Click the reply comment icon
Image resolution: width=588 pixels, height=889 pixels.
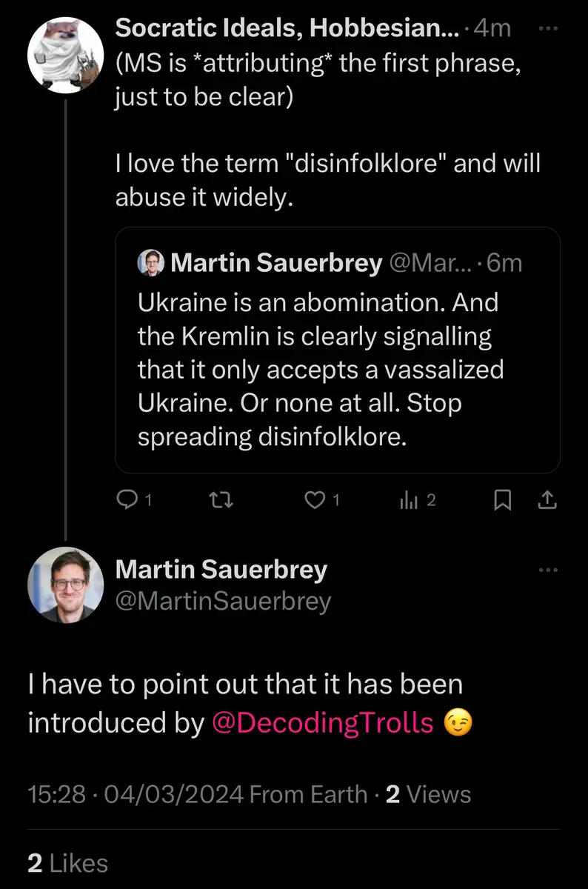pyautogui.click(x=128, y=502)
